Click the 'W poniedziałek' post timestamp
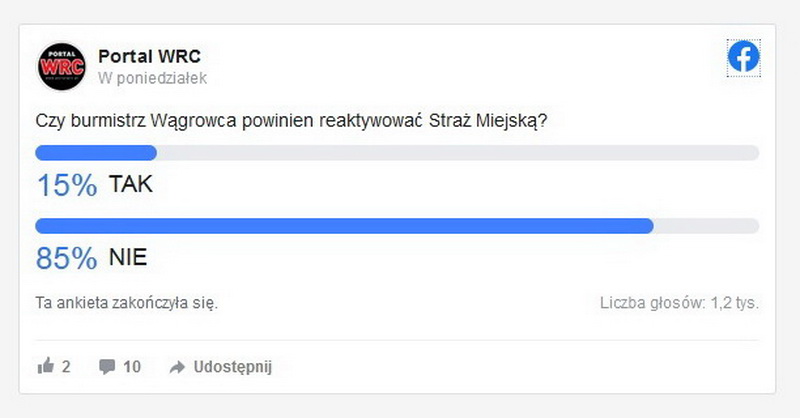 coord(153,78)
